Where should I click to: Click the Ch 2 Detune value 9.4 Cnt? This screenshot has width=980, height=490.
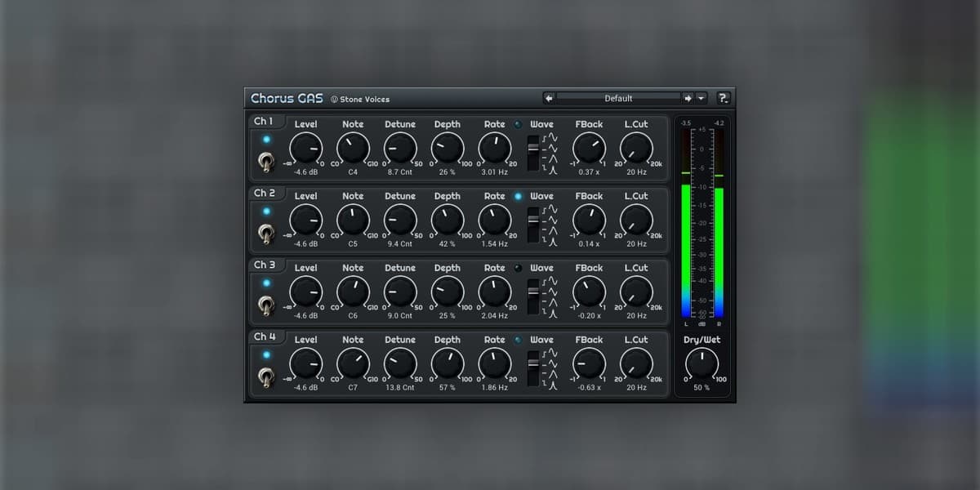click(x=400, y=244)
